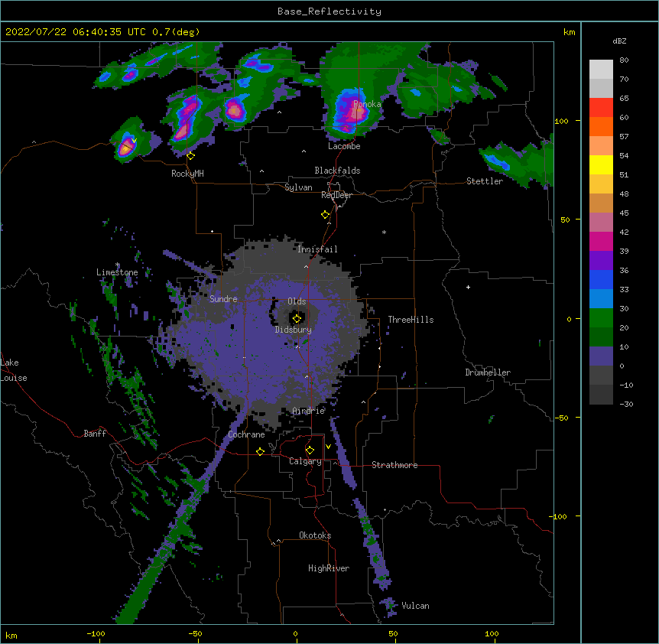Select the violet 36-39 dBZ legend swatch
659x644 pixels.
point(601,261)
